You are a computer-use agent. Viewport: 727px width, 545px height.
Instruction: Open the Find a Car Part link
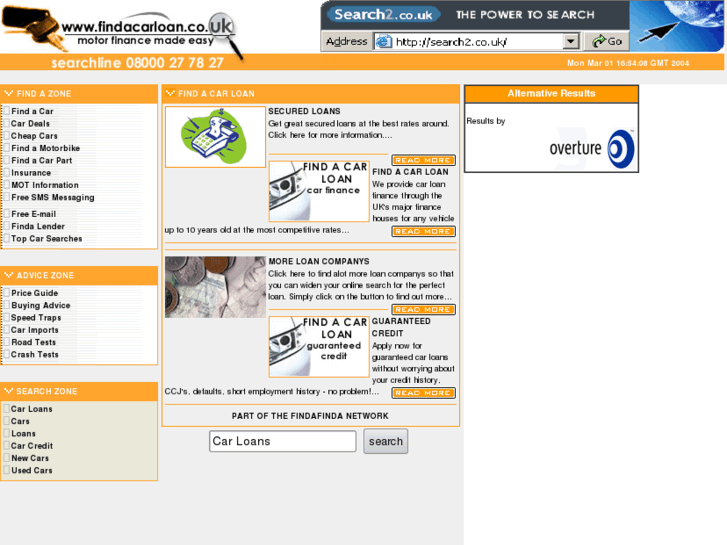(42, 160)
